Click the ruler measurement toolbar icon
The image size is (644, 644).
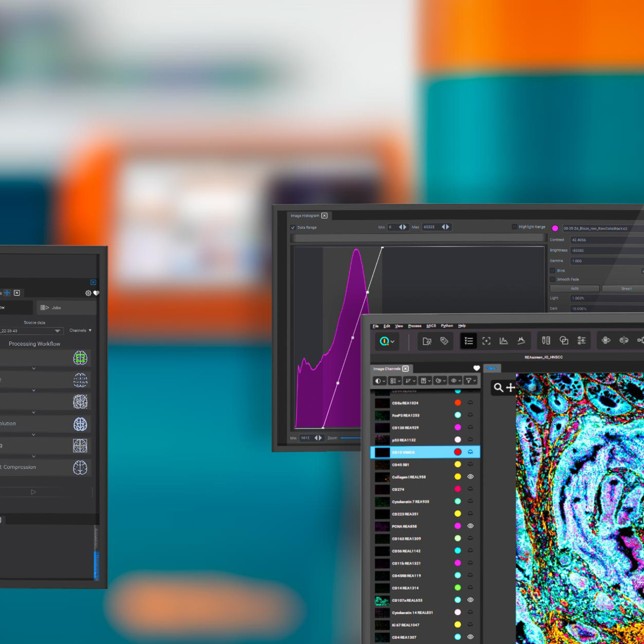point(546,341)
